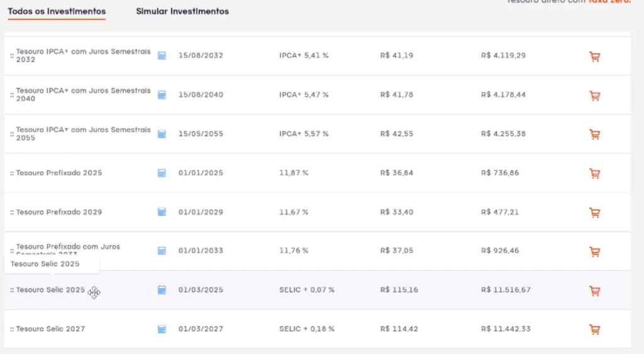Click maturity date 01/03/2027
Screen dimensions: 644x354
click(201, 329)
